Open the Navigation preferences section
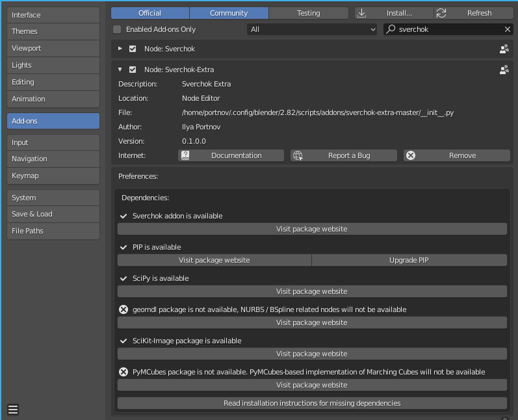Image resolution: width=518 pixels, height=420 pixels. [x=53, y=159]
